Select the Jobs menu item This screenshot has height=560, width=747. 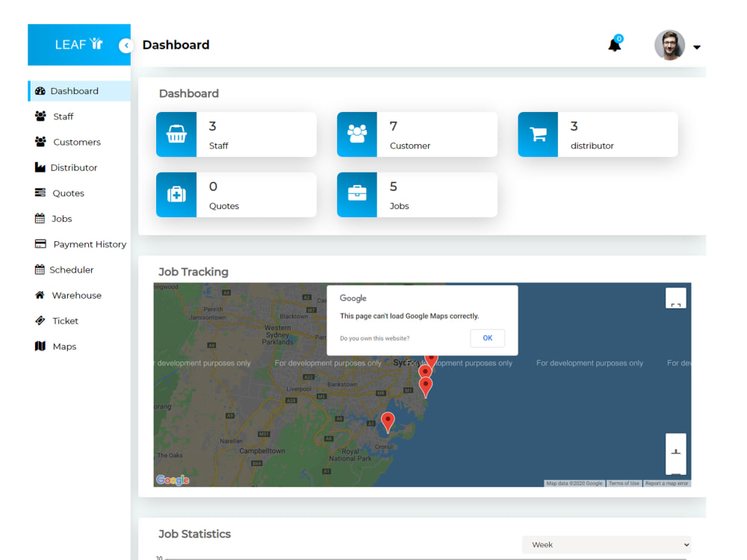pyautogui.click(x=79, y=219)
